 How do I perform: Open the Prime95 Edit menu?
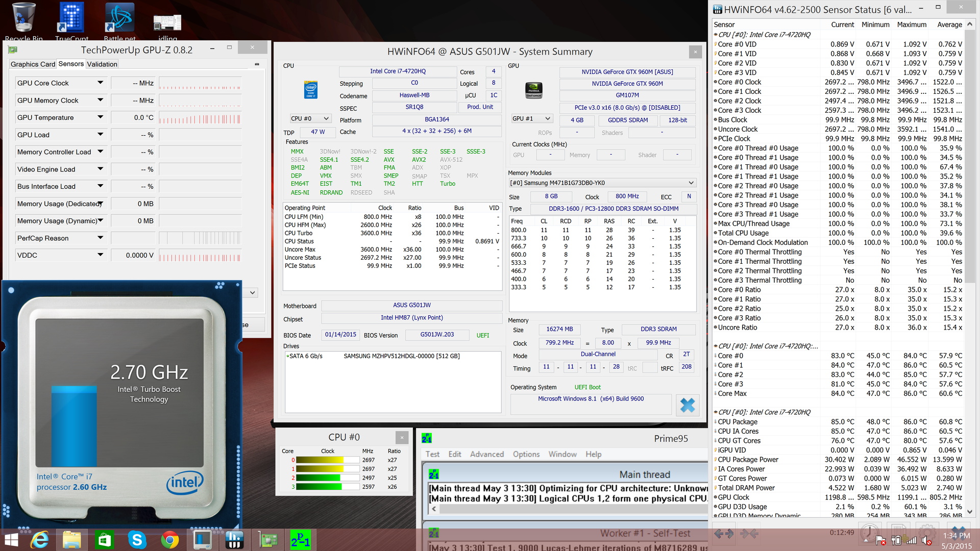coord(455,454)
